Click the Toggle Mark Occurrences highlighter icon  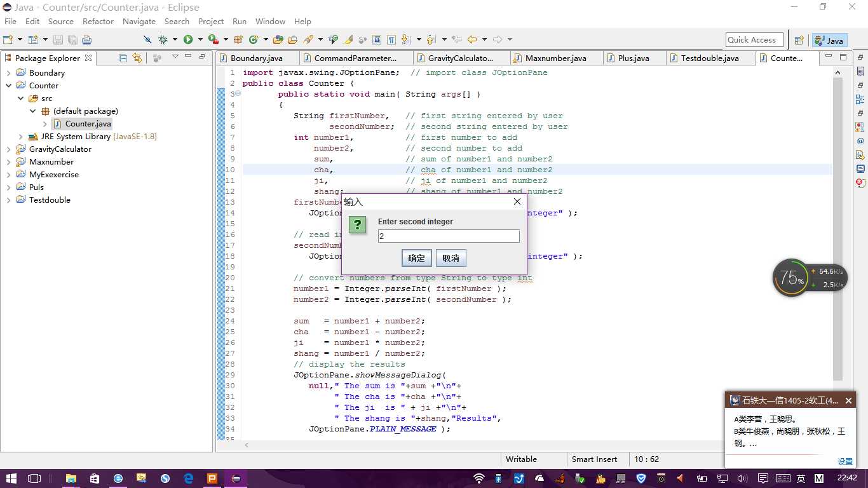[349, 39]
